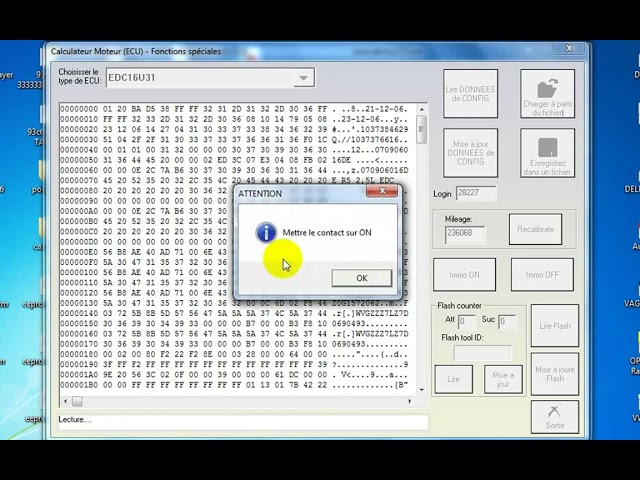Screen dimensions: 640x480
Task: Click the hex view horizontal scrollbar right arrow
Action: [x=409, y=401]
